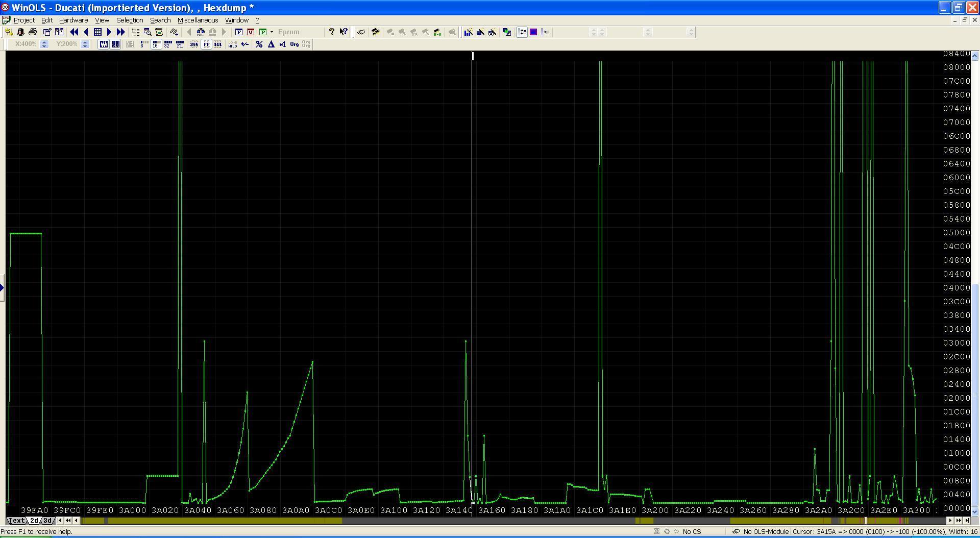Switch to the 3d view tab
980x538 pixels.
(47, 521)
